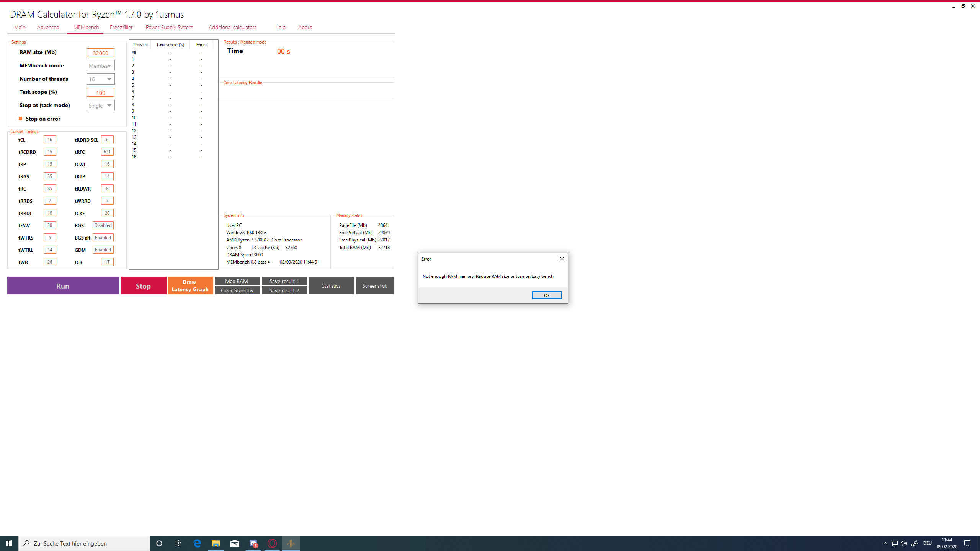Open the volume control in the tray
Screen dimensions: 980x551
(904, 543)
